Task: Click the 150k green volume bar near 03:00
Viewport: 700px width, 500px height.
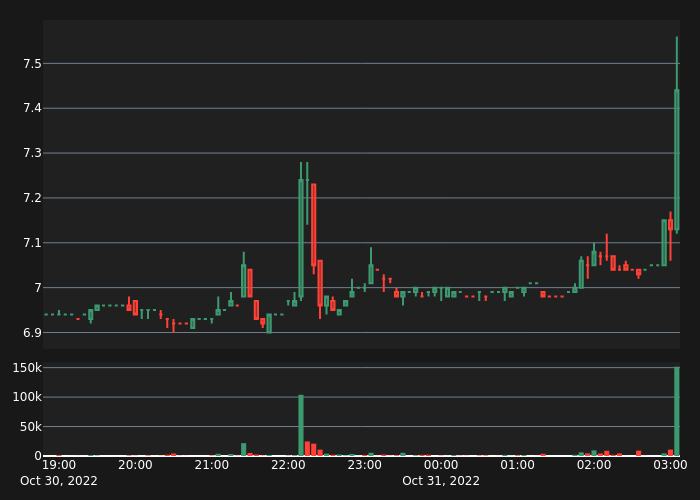Action: click(x=677, y=411)
